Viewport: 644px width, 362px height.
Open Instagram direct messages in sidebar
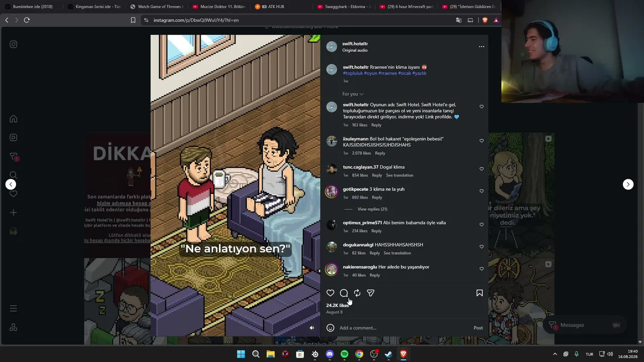click(14, 156)
